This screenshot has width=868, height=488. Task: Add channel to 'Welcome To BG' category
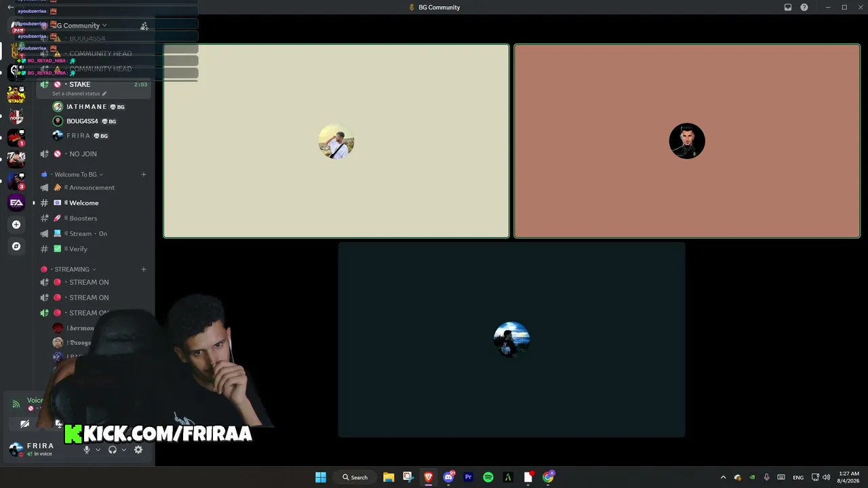[x=144, y=174]
